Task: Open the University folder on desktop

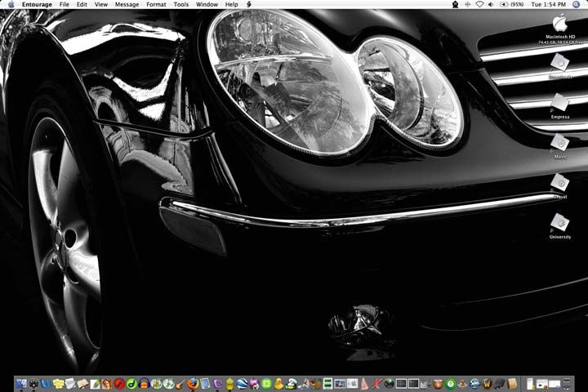Action: tap(559, 222)
